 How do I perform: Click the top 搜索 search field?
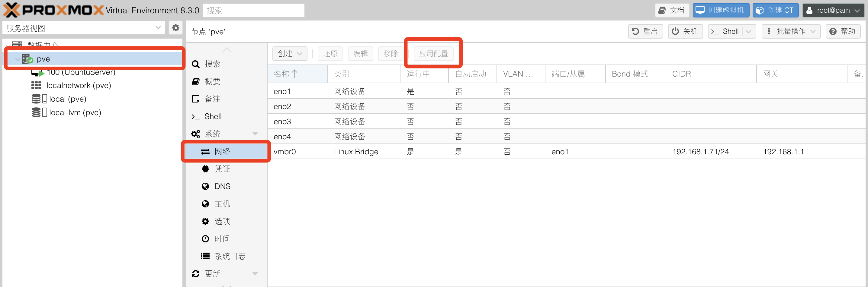[x=253, y=11]
